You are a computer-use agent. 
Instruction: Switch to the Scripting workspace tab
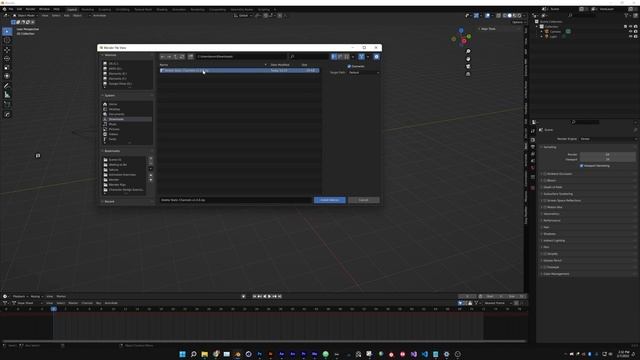(264, 9)
